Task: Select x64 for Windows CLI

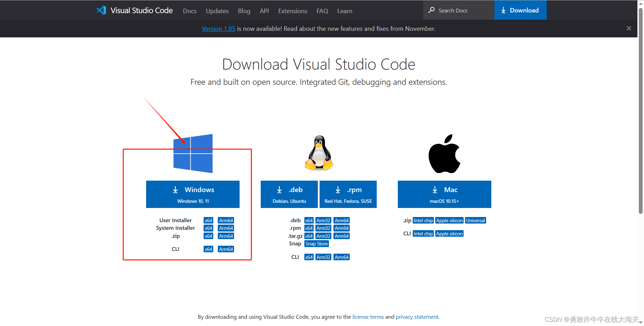Action: coord(208,249)
